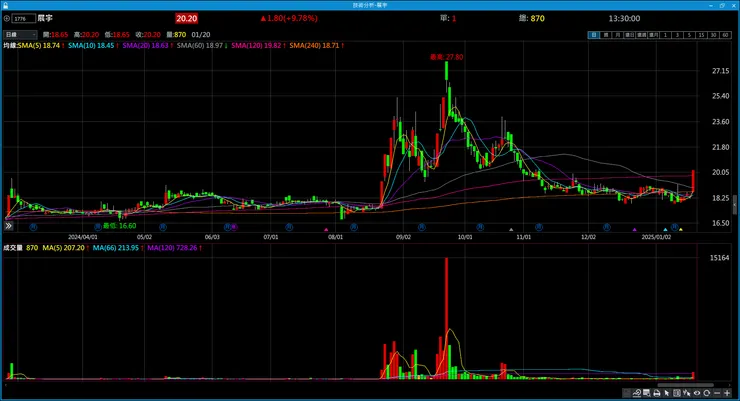Viewport: 740px width, 401px height.
Task: Click the app icon in title bar
Action: click(5, 5)
